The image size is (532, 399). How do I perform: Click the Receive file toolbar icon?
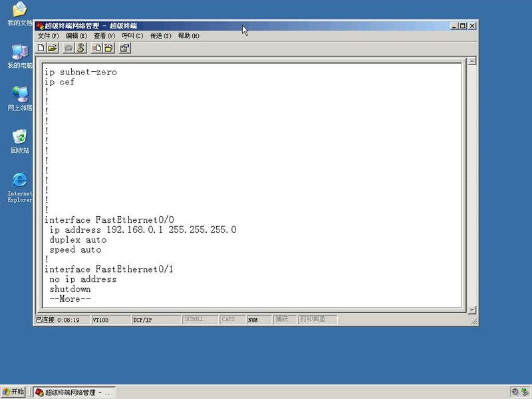pyautogui.click(x=108, y=48)
